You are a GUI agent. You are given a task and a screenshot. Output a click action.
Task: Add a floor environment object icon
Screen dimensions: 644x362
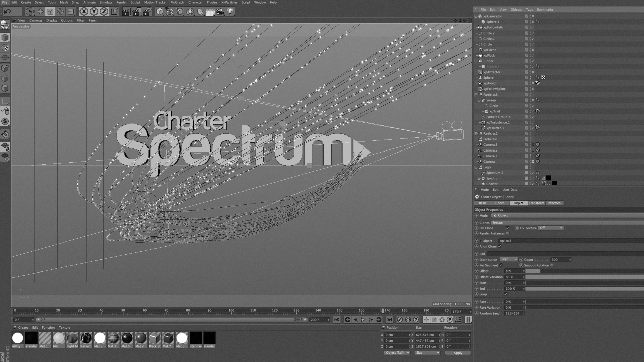(210, 12)
